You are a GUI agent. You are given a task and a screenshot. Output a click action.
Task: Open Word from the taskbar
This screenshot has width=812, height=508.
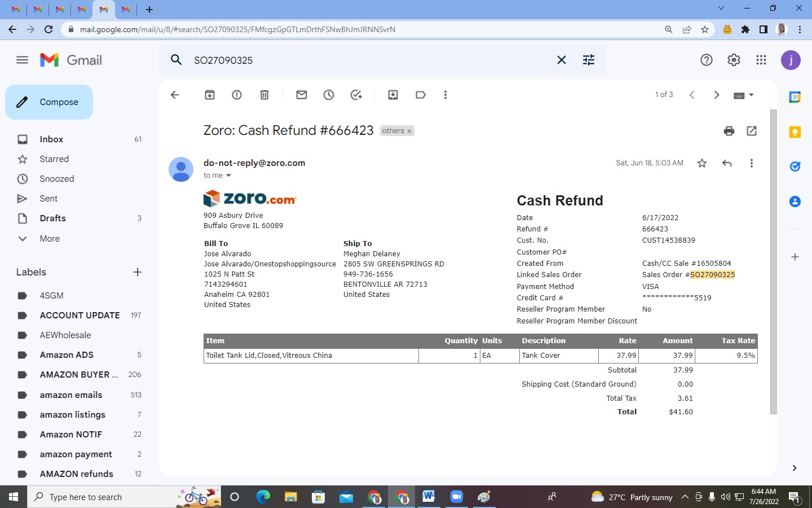429,497
